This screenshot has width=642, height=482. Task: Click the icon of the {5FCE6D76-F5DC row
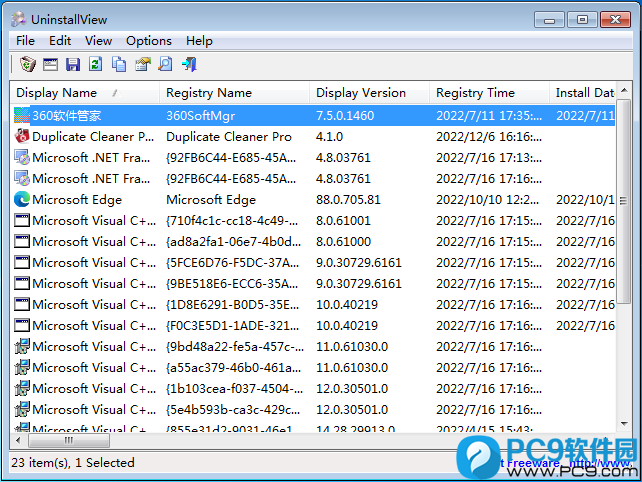tap(22, 262)
